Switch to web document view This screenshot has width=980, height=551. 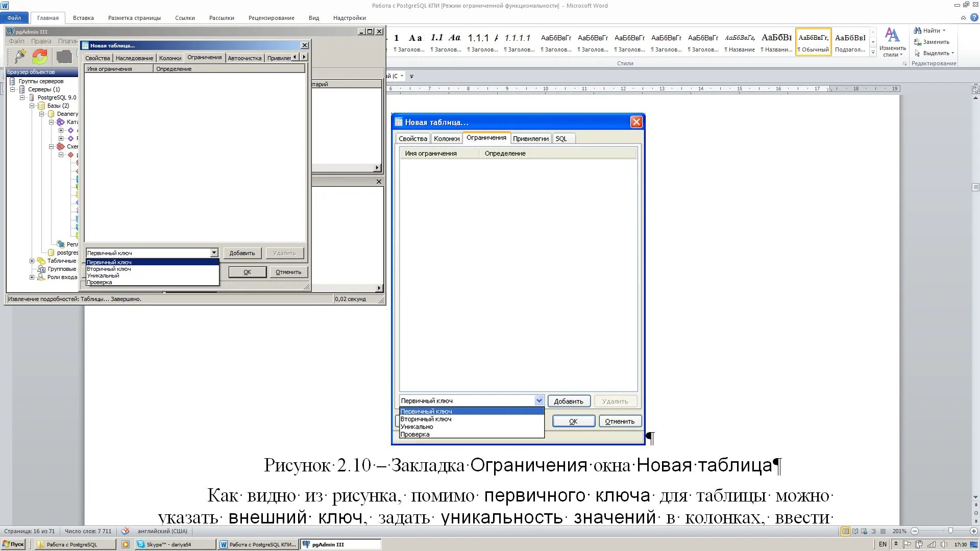pyautogui.click(x=864, y=531)
